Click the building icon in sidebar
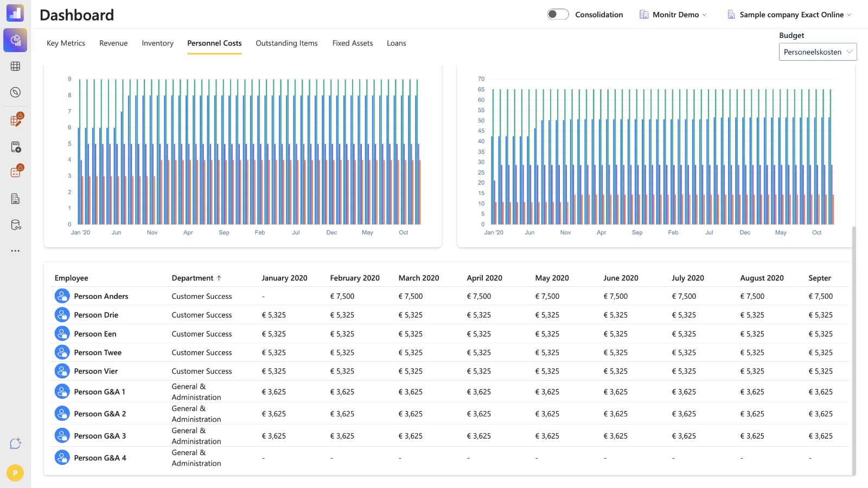The image size is (868, 488). tap(15, 199)
